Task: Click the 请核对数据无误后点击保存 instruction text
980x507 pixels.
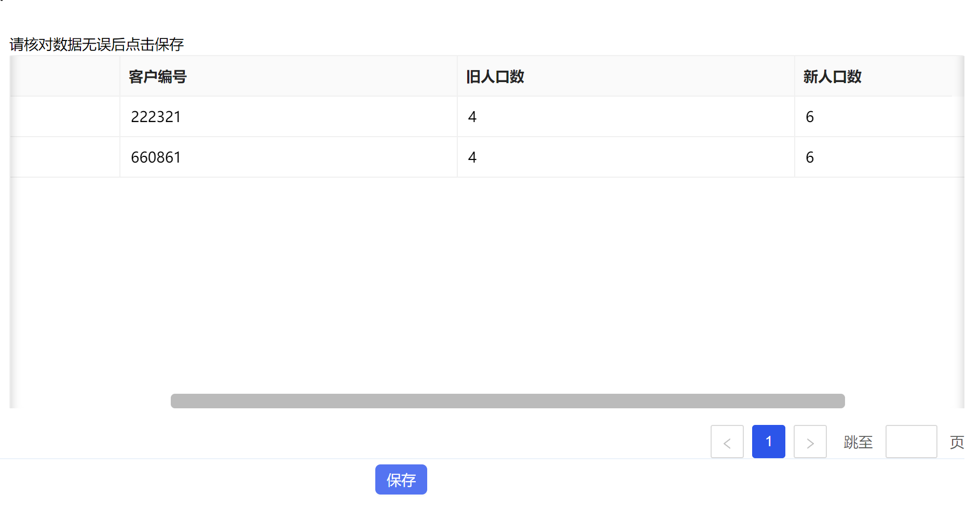Action: click(97, 45)
